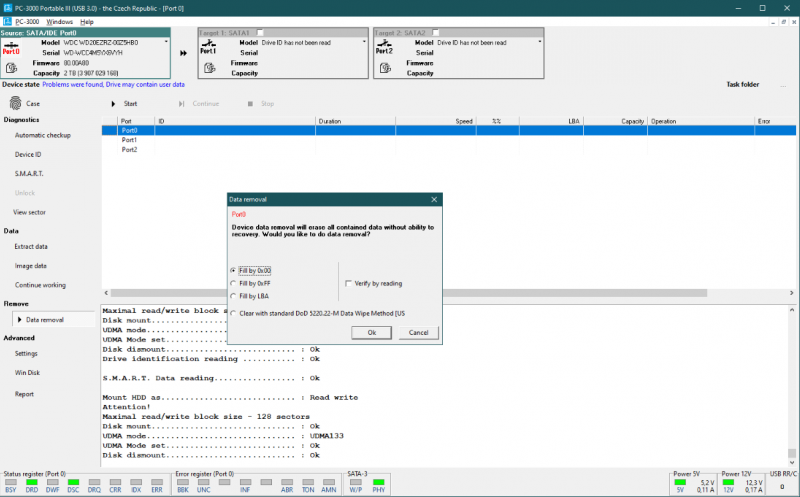Select the Port2 row in the table

pyautogui.click(x=449, y=150)
